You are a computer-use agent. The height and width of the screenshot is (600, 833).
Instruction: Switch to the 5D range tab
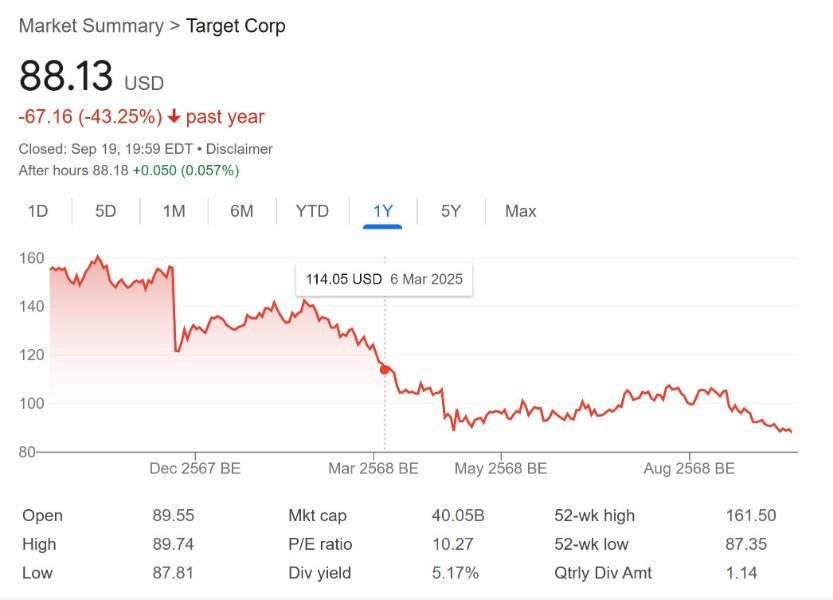coord(105,211)
